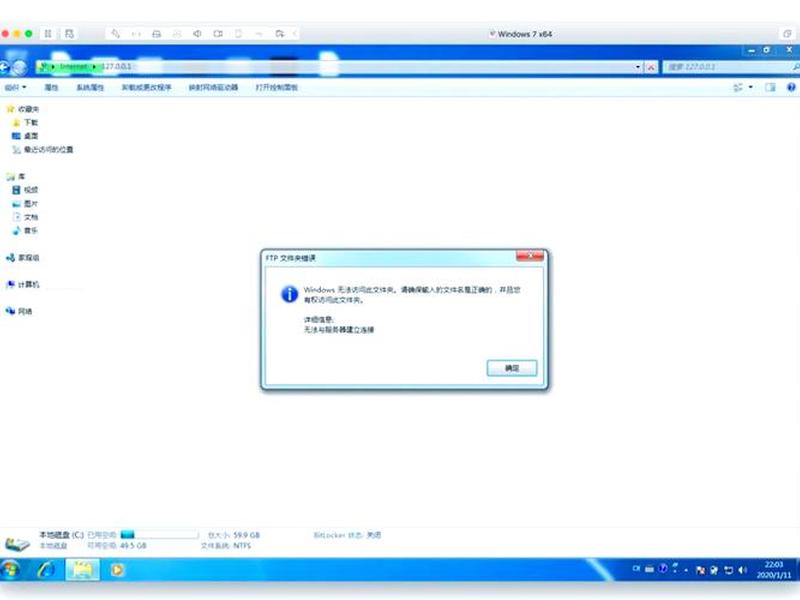The height and width of the screenshot is (600, 800).
Task: Click the tray keyboard icon next to CH
Action: click(649, 568)
